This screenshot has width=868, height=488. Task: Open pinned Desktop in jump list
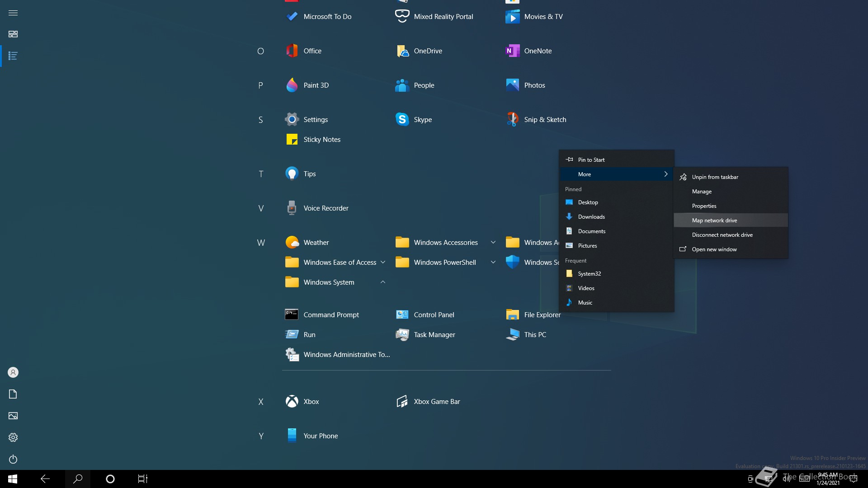tap(617, 202)
